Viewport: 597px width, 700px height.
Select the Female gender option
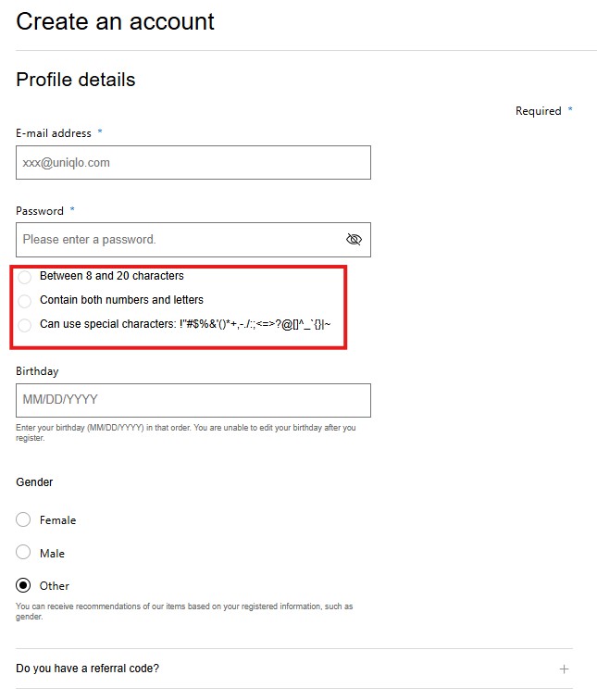24,520
